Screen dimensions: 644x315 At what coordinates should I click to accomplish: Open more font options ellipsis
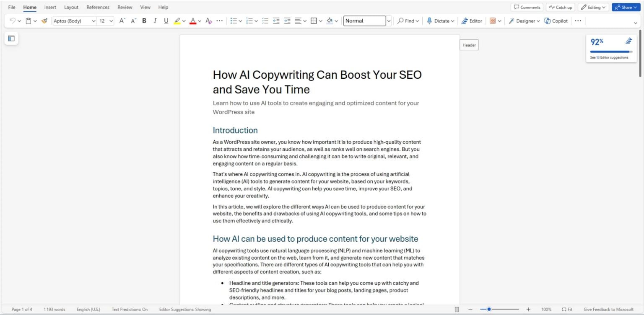tap(220, 21)
